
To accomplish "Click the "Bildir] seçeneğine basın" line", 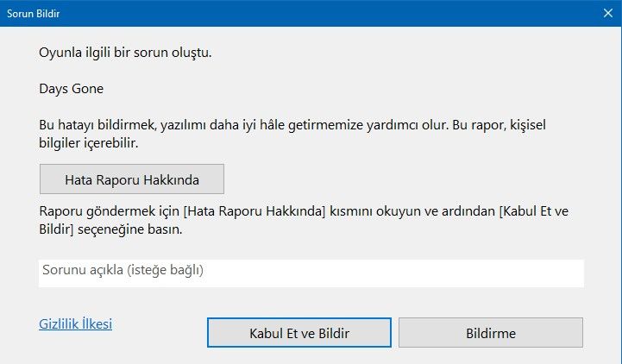I will coord(110,231).
